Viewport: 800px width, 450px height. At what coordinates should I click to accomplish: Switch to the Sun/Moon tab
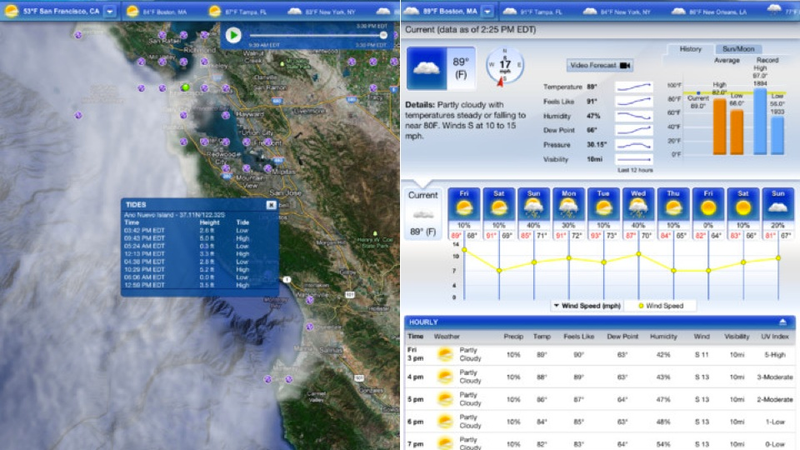[738, 49]
